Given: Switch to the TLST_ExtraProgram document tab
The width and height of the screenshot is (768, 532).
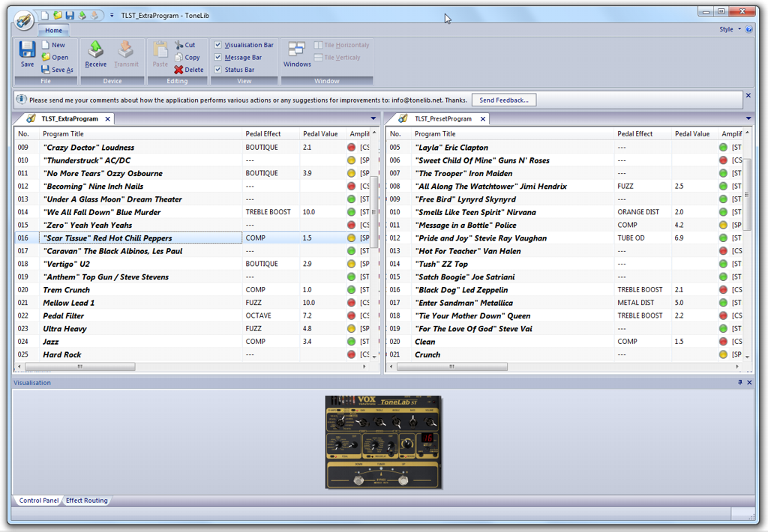Looking at the screenshot, I should coord(69,119).
